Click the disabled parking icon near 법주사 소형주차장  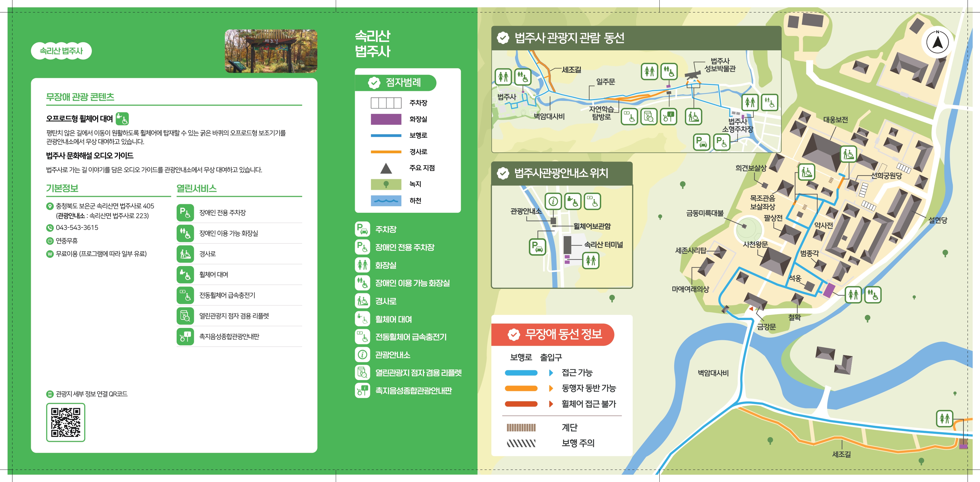[x=721, y=142]
